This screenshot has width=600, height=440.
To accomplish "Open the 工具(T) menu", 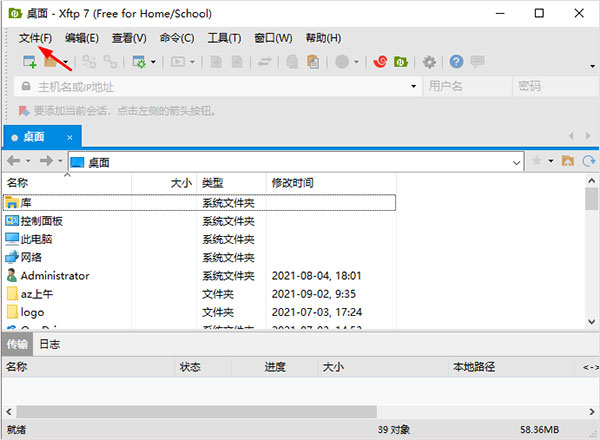I will pos(224,38).
